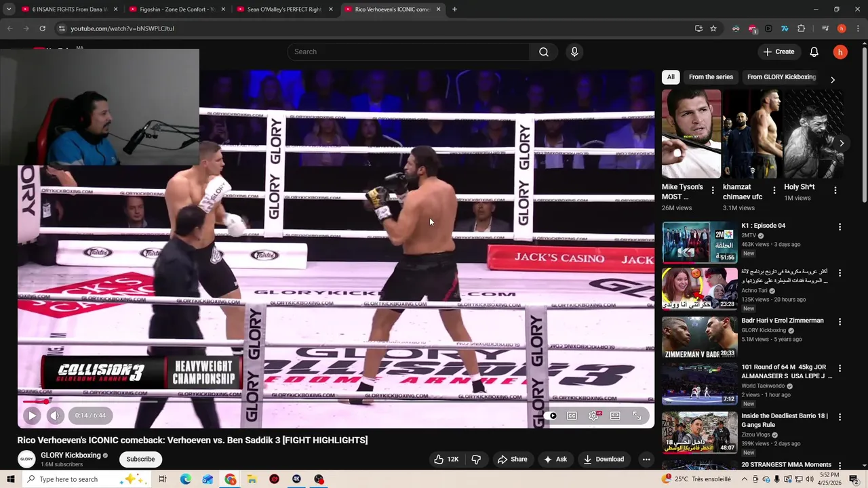
Task: Switch to the Sean O'Malley tab
Action: pos(285,9)
